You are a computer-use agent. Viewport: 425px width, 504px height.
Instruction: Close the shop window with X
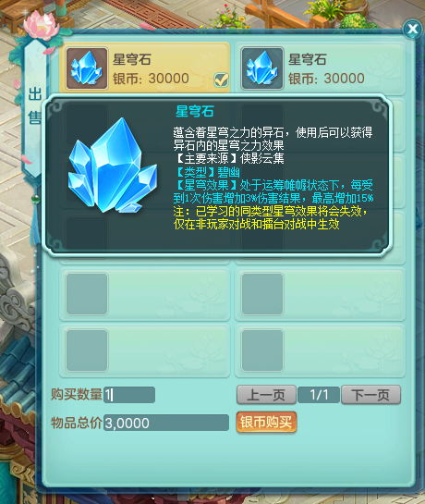click(412, 29)
